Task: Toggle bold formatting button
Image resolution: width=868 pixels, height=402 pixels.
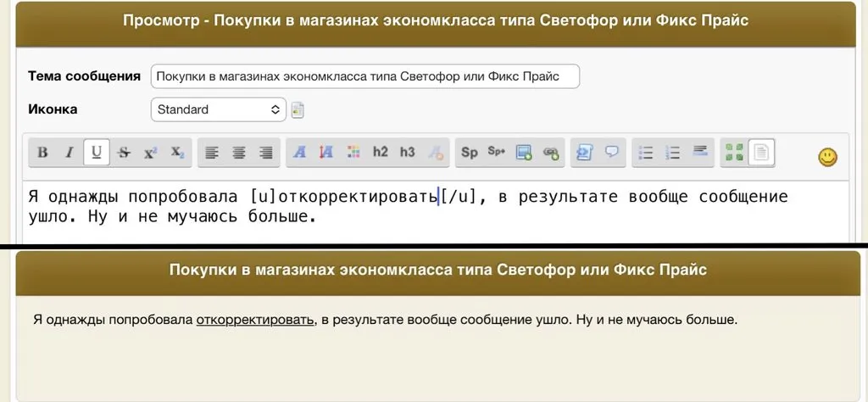Action: 42,153
